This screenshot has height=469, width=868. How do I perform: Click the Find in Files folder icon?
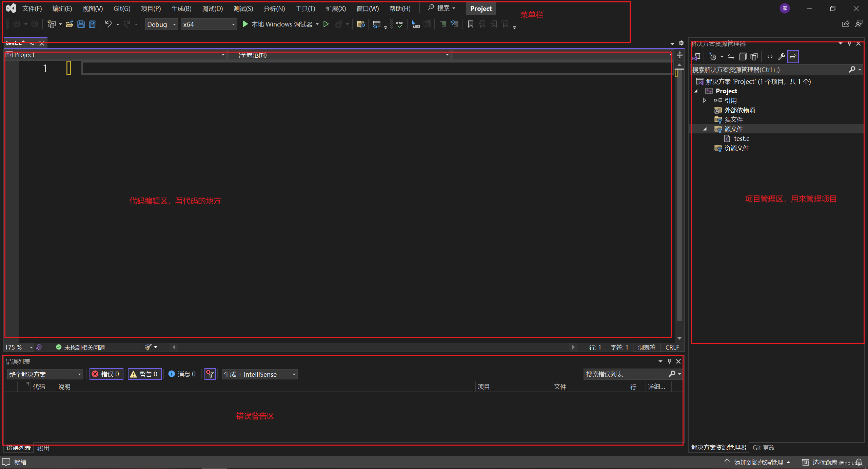[x=361, y=24]
